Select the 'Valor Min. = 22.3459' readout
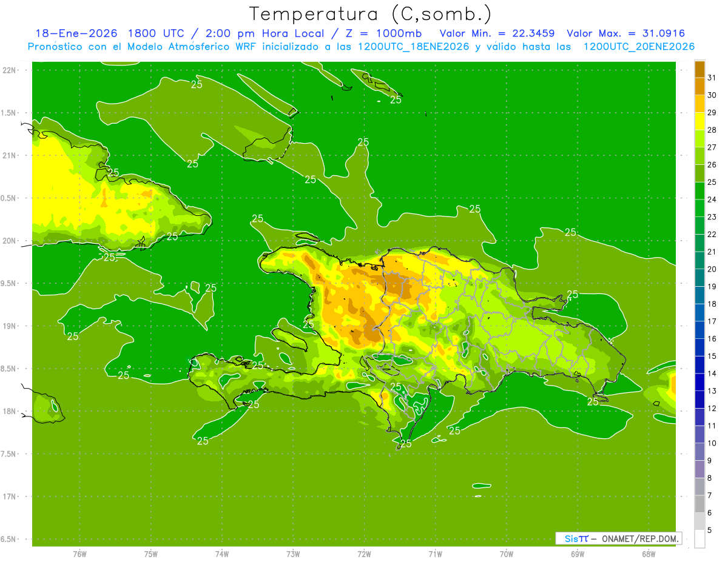The height and width of the screenshot is (562, 728). [x=497, y=33]
